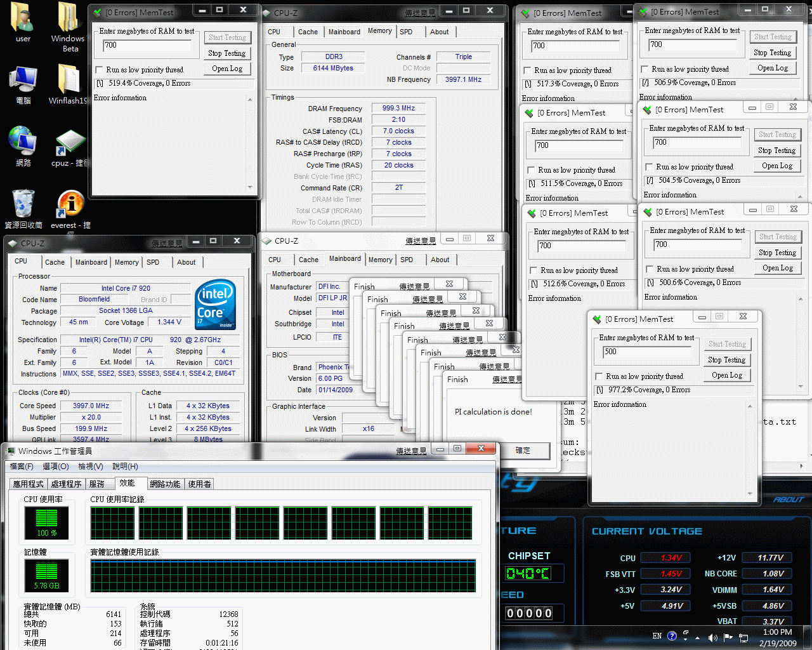812x650 pixels.
Task: Open Memory tab in CPU-Z motherboard window
Action: pos(380,260)
